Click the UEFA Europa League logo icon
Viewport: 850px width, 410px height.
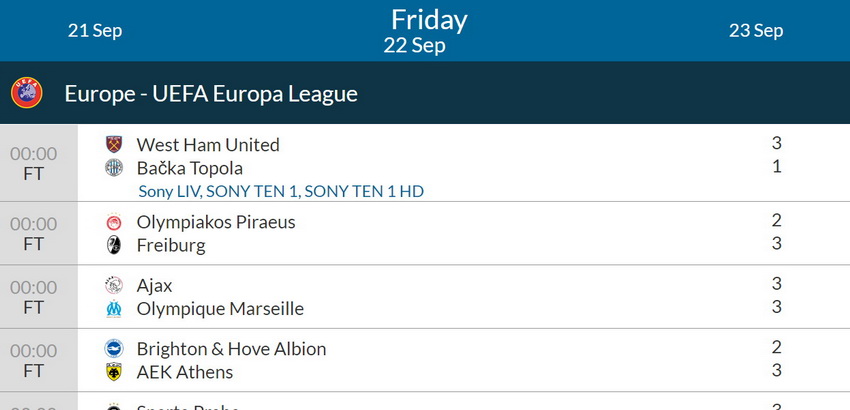(27, 93)
